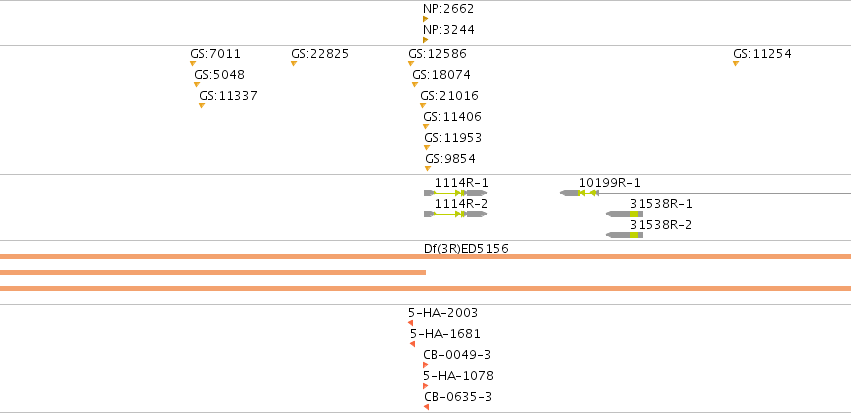Select the GS:18074 triangle marker

(415, 85)
